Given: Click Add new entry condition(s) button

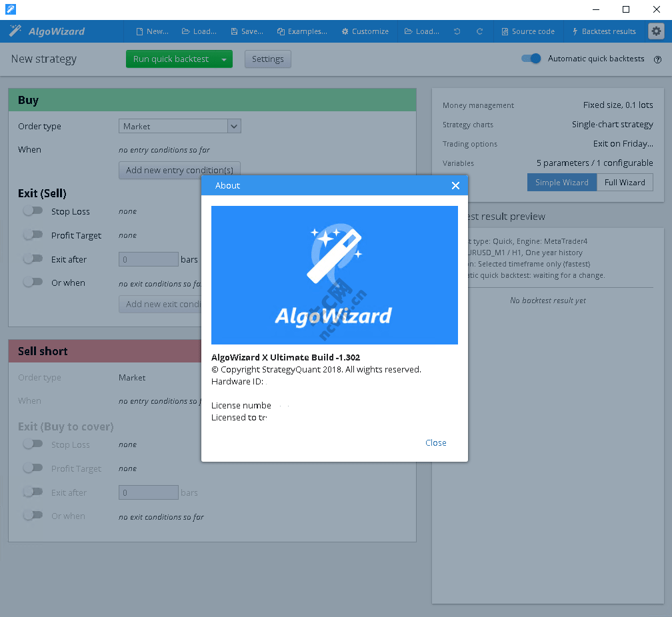Looking at the screenshot, I should pos(179,170).
